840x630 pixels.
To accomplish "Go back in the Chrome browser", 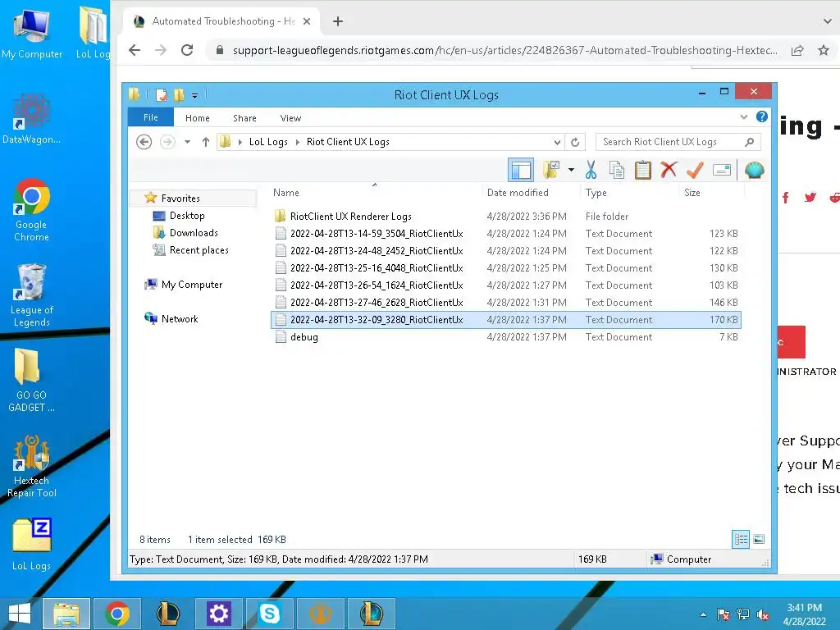I will point(135,50).
